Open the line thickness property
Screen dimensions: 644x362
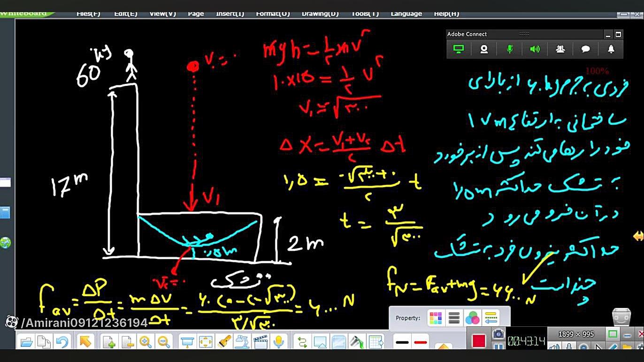(x=454, y=318)
